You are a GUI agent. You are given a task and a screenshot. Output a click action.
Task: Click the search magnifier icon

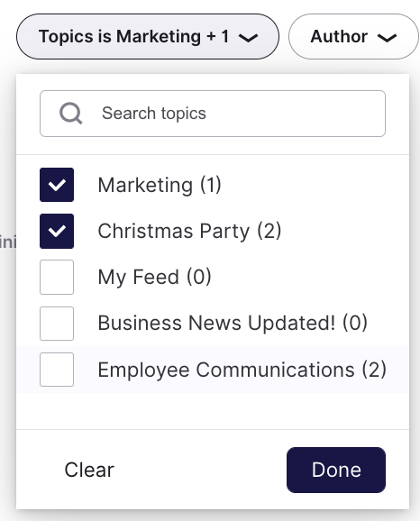pos(71,114)
